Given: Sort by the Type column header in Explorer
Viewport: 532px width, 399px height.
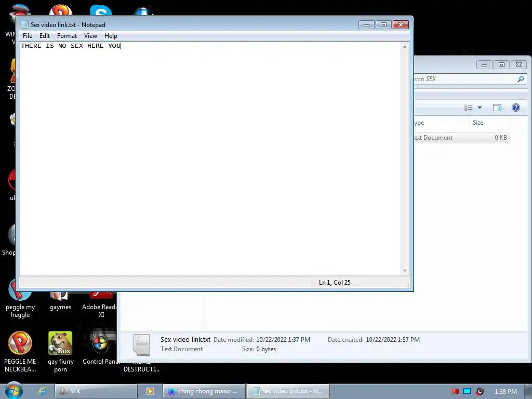Looking at the screenshot, I should 441,123.
